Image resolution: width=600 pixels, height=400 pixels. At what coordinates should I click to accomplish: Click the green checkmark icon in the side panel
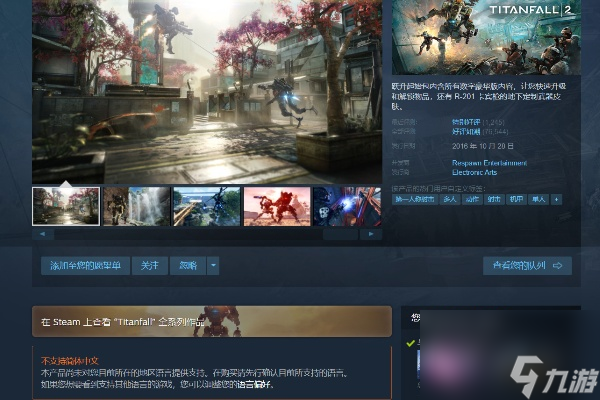coord(411,343)
